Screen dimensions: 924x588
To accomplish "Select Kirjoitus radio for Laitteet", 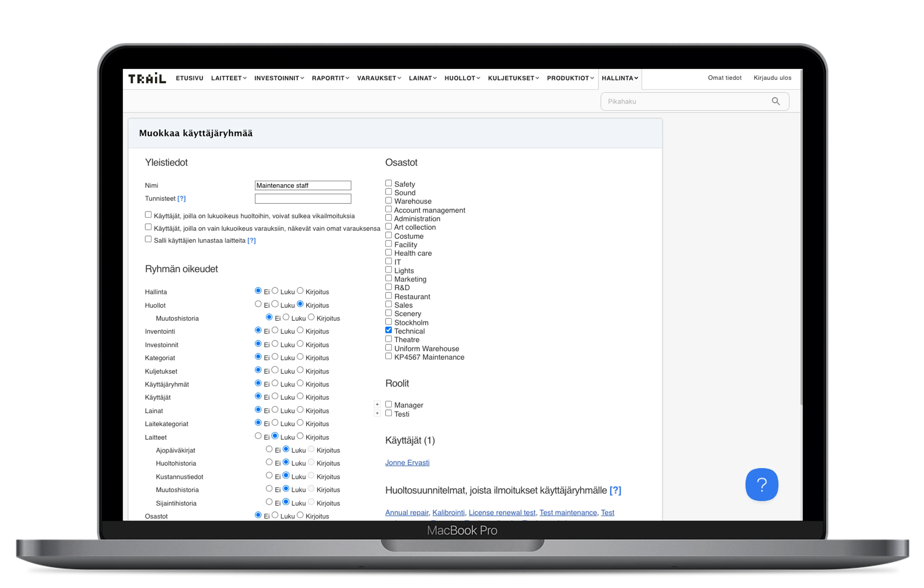I will [300, 436].
